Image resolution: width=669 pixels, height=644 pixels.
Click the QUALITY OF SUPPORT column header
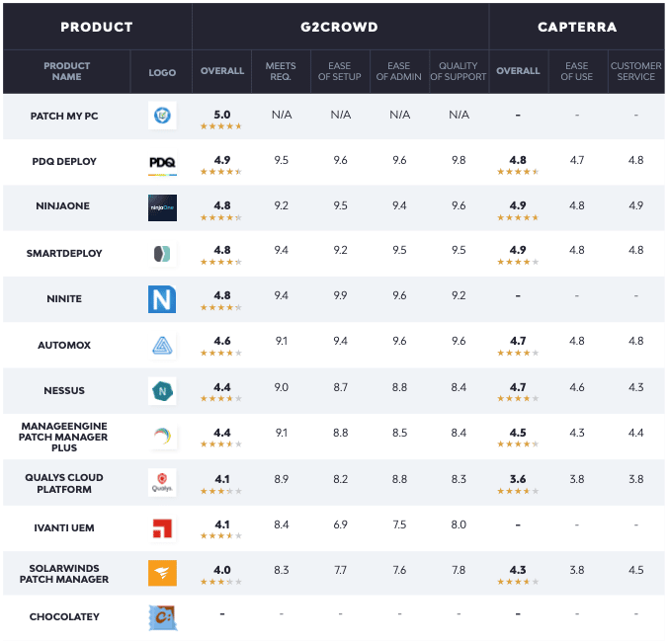pyautogui.click(x=459, y=71)
